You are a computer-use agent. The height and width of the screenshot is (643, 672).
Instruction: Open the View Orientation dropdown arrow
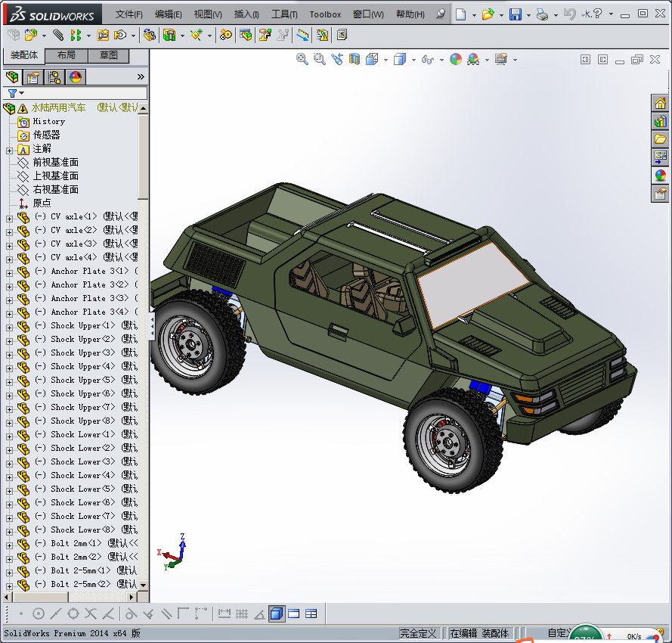pyautogui.click(x=386, y=60)
